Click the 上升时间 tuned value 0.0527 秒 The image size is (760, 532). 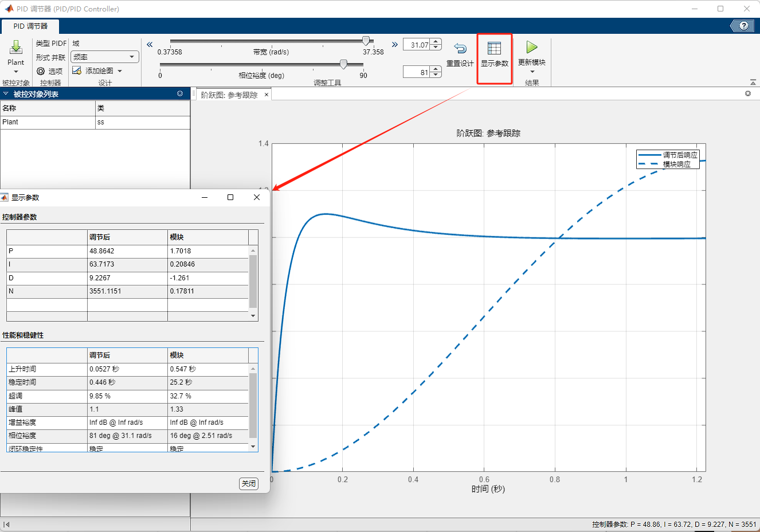click(104, 369)
